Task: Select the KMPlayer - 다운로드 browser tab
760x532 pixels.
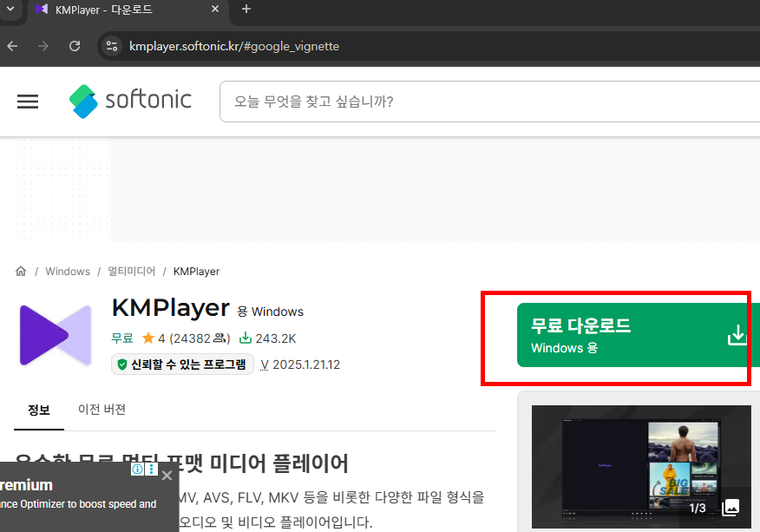Action: [128, 10]
